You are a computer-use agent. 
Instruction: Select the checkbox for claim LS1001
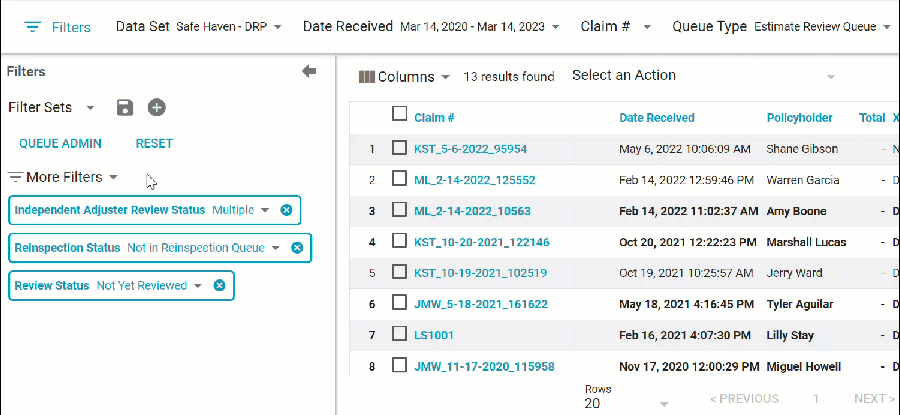tap(400, 335)
